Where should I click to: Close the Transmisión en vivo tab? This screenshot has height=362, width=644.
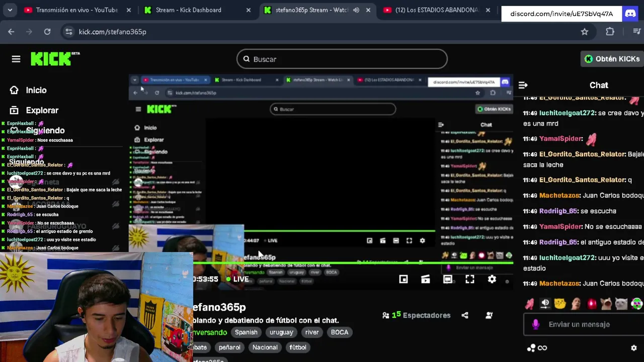pyautogui.click(x=129, y=10)
